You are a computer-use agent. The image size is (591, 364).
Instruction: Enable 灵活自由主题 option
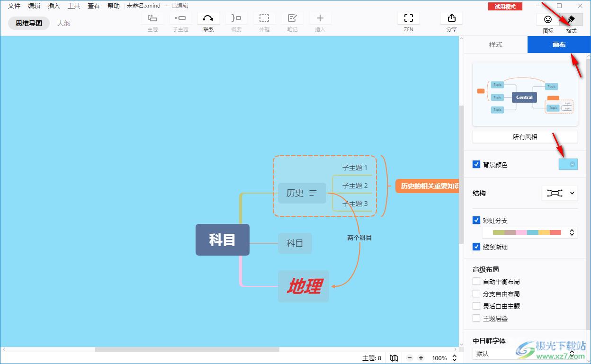[476, 306]
